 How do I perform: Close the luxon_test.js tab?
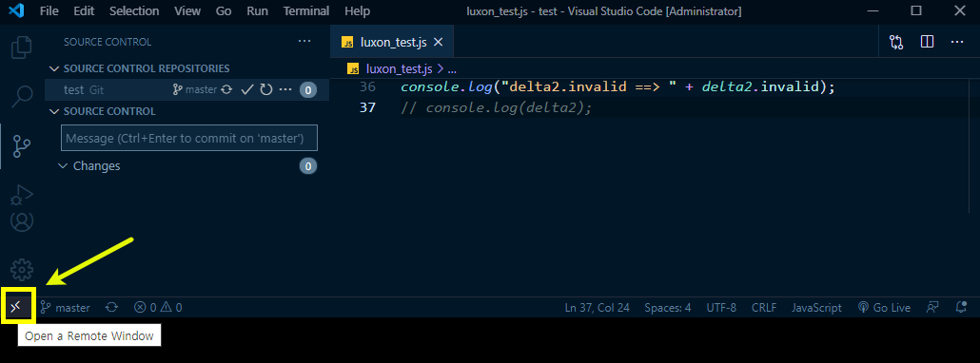coord(438,42)
